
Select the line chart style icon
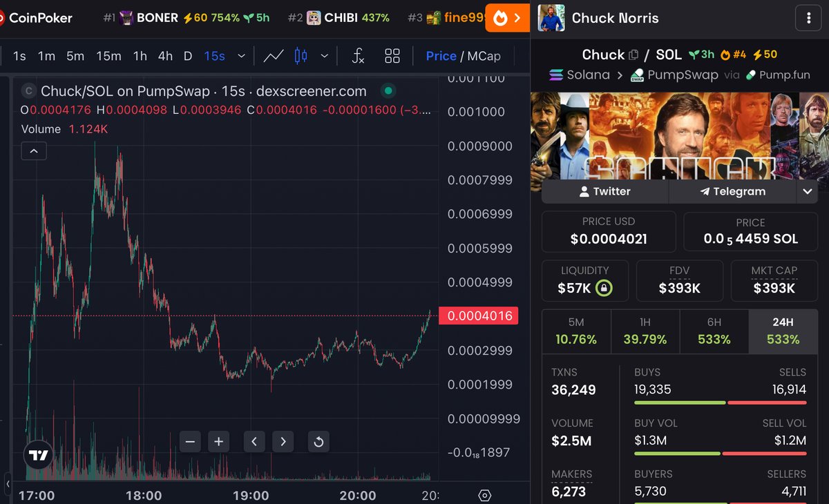[274, 55]
